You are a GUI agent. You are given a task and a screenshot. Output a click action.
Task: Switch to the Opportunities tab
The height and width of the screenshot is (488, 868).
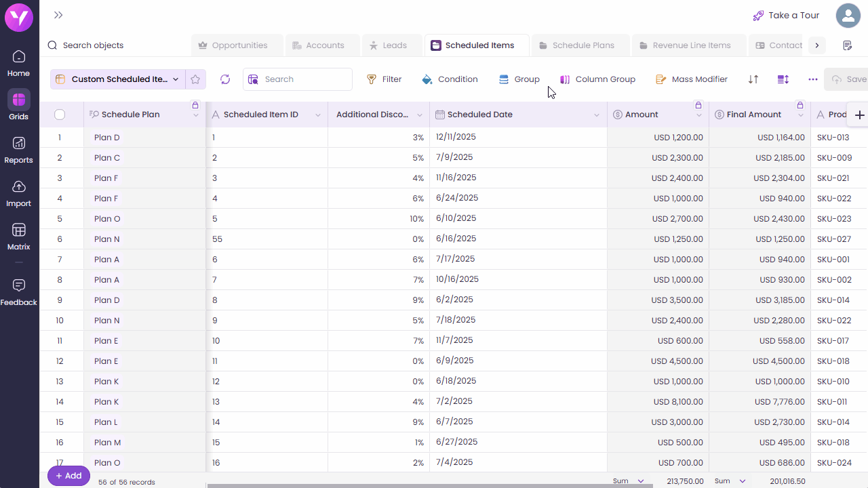point(233,45)
